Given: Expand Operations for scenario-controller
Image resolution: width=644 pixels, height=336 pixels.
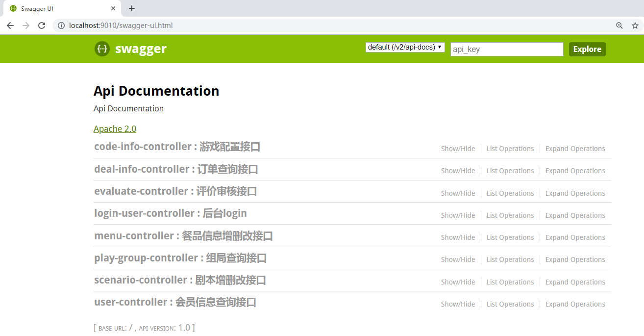Looking at the screenshot, I should point(575,282).
